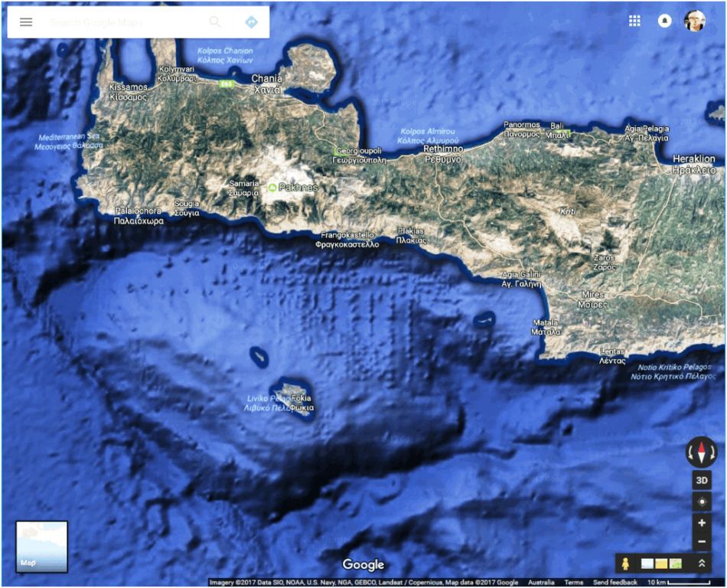
Task: Focus the Search Google Maps field
Action: point(126,21)
